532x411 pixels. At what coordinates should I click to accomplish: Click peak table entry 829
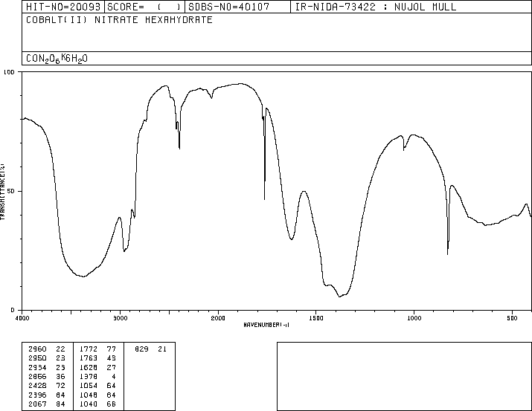141,349
